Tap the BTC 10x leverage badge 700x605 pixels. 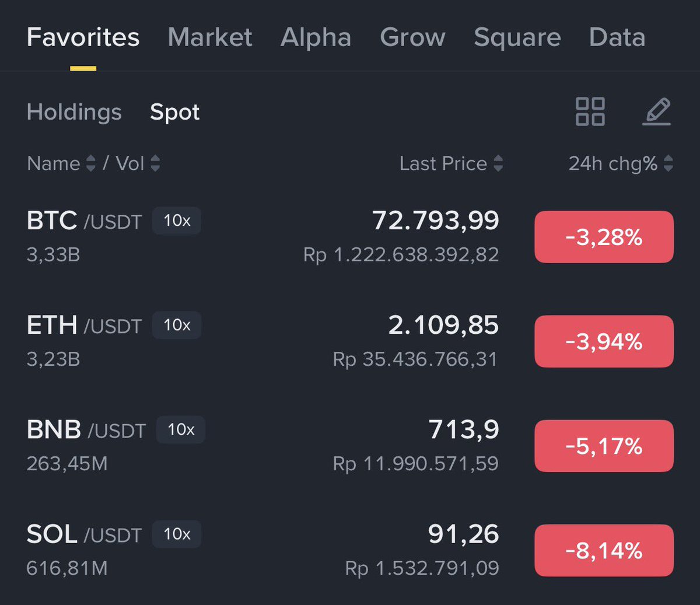click(x=177, y=221)
